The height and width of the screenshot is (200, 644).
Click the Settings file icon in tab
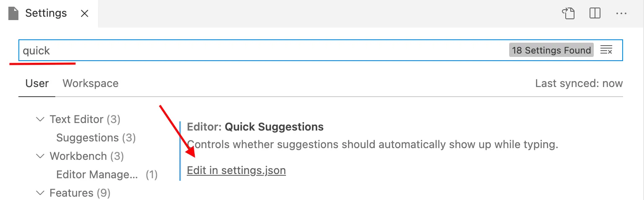[14, 13]
